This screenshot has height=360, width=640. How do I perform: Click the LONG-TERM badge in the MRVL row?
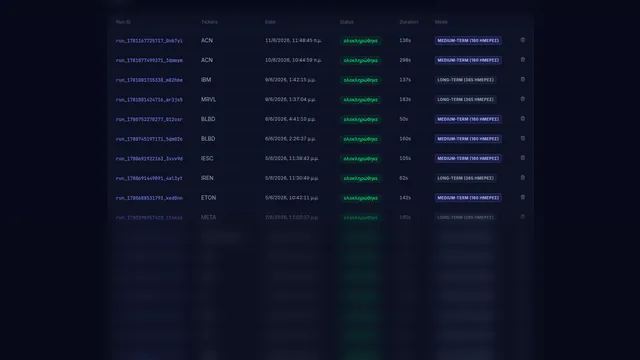pyautogui.click(x=465, y=99)
